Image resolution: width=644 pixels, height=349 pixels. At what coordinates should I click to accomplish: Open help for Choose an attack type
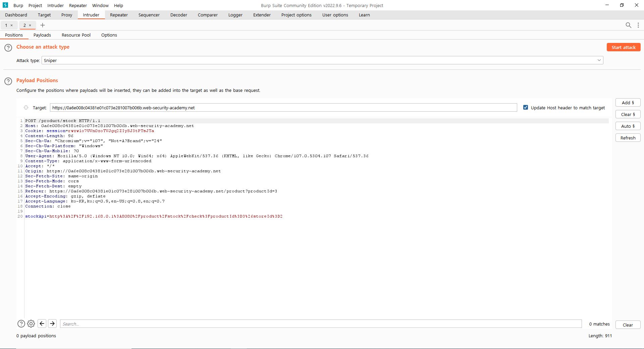point(8,48)
